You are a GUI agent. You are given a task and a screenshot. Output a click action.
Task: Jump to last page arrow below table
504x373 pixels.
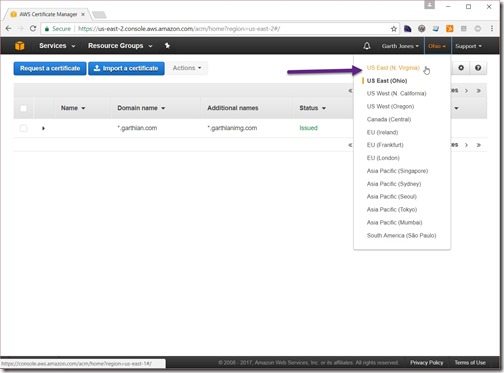coord(479,145)
